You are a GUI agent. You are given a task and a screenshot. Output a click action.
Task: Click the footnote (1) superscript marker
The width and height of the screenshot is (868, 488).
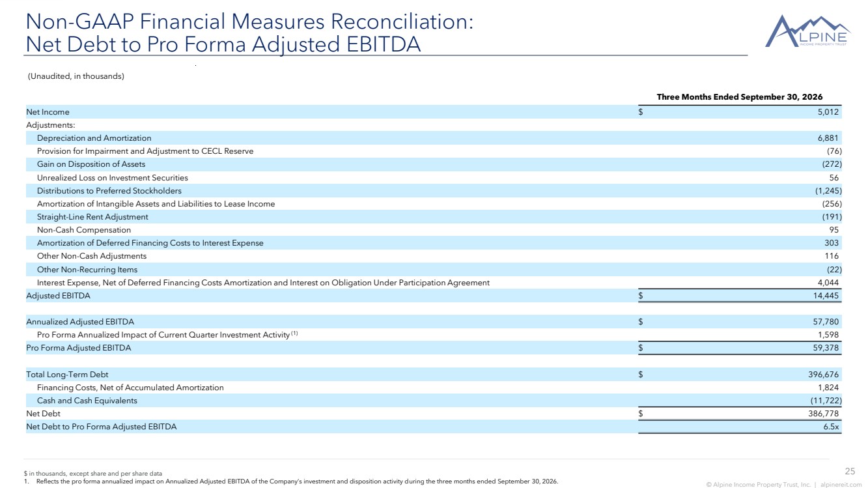pyautogui.click(x=294, y=334)
